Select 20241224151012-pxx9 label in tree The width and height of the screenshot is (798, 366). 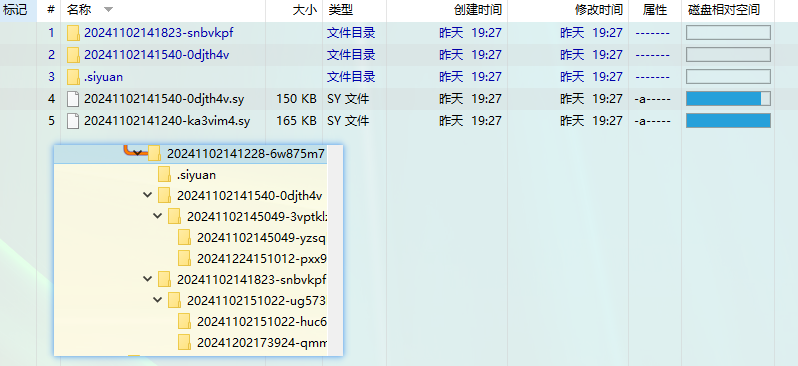(262, 259)
